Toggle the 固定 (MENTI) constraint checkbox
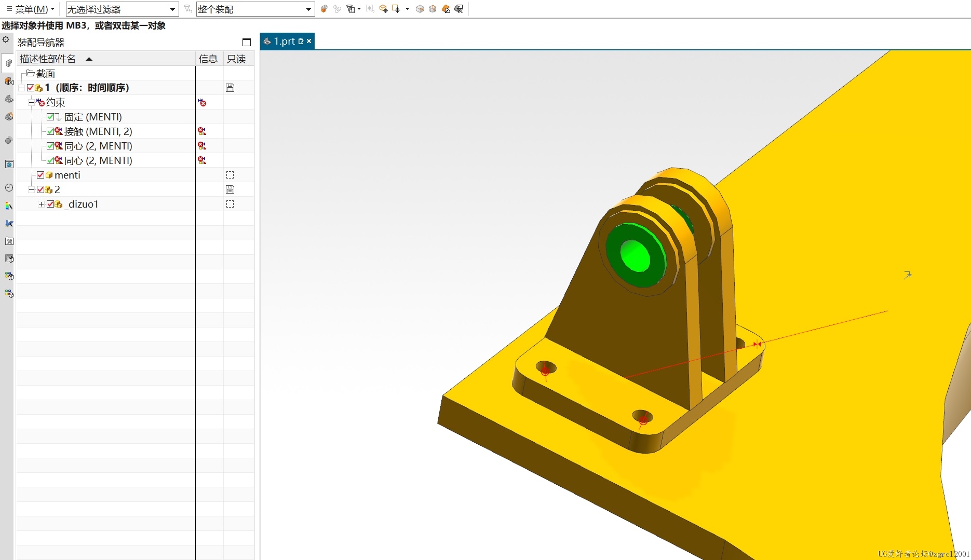The image size is (971, 560). (x=50, y=117)
